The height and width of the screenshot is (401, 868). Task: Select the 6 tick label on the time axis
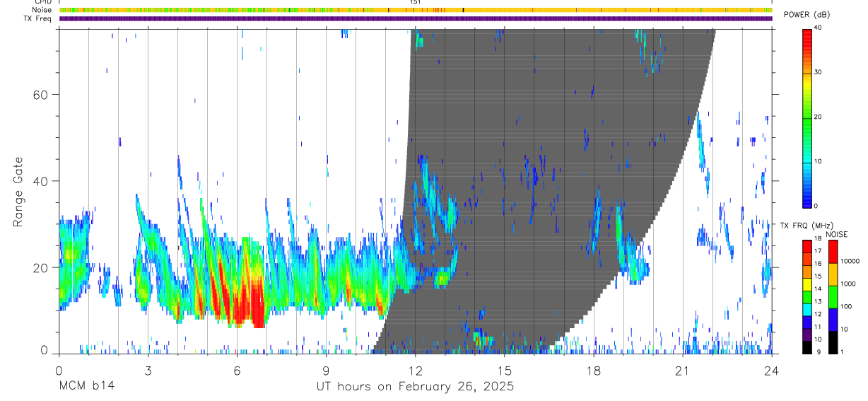click(x=237, y=370)
